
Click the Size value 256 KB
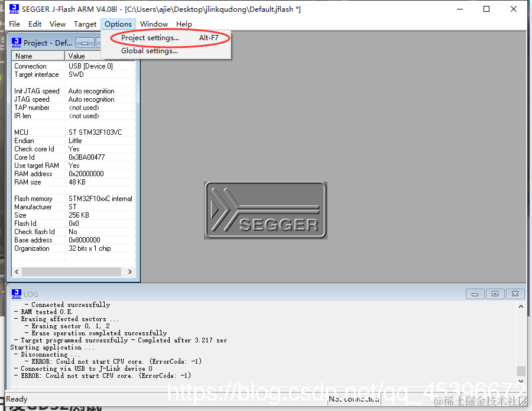point(79,215)
